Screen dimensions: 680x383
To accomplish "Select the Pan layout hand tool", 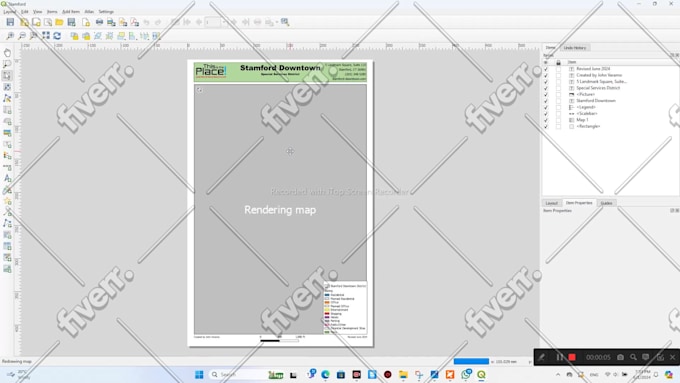I will 7,53.
